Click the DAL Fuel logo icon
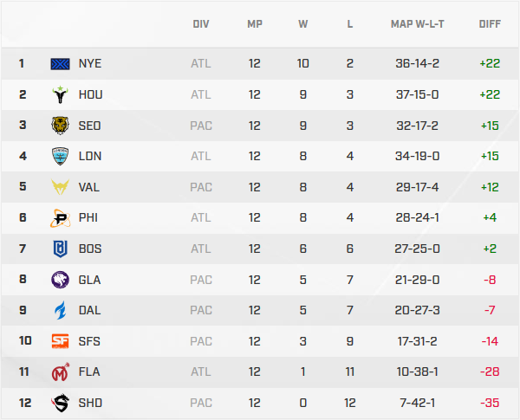The image size is (520, 420). pos(61,310)
